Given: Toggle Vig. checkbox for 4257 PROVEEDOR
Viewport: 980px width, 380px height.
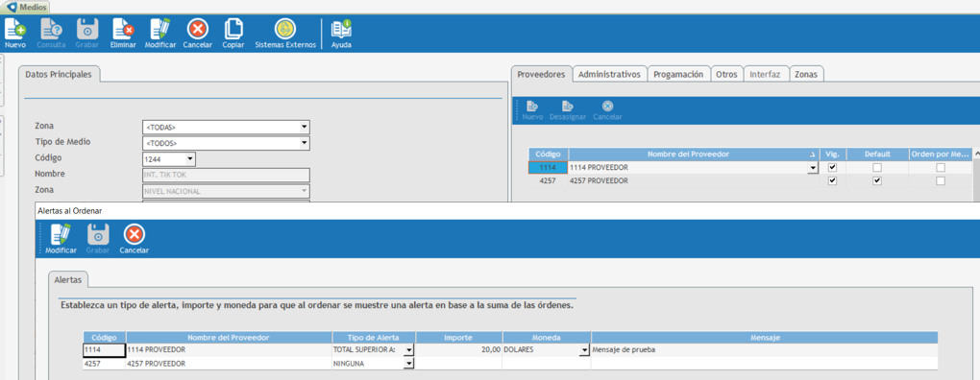Looking at the screenshot, I should [x=832, y=181].
